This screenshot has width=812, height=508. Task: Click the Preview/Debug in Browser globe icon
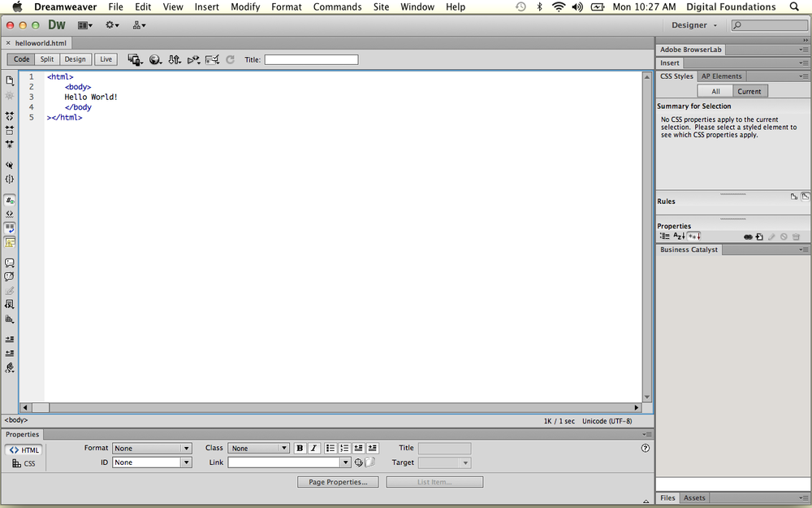[156, 59]
